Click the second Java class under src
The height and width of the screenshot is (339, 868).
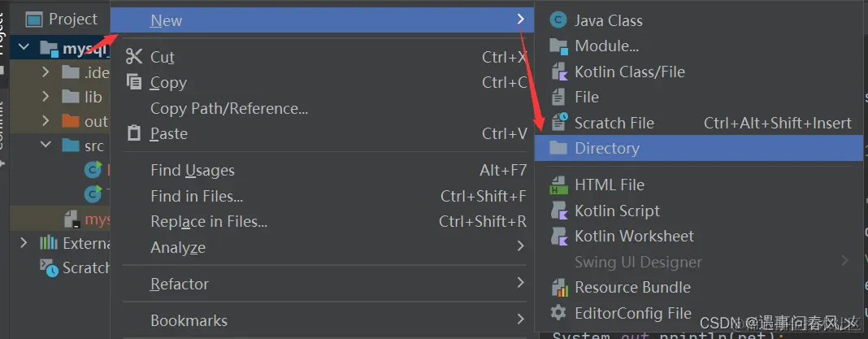(93, 193)
